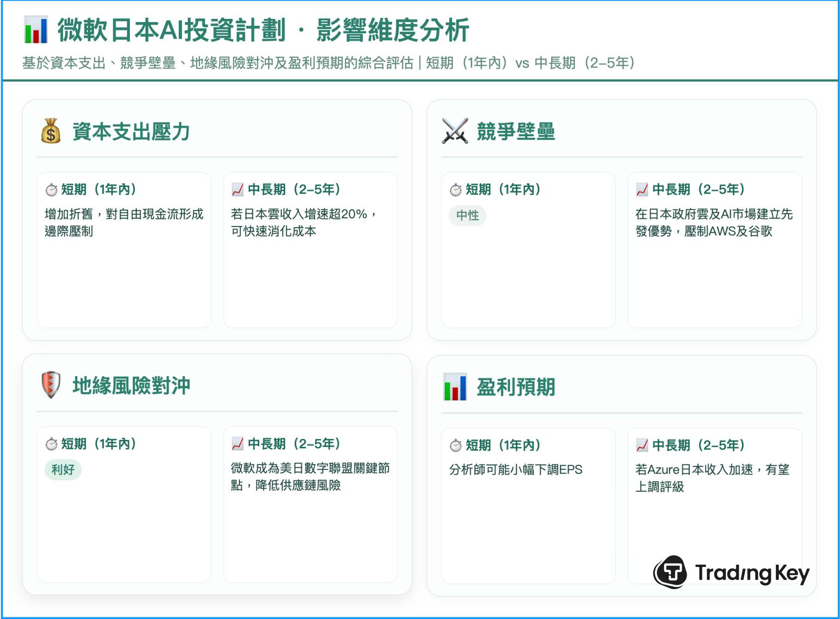Viewport: 840px width, 619px height.
Task: Click the 資本支出壓力 section heading
Action: [x=131, y=132]
